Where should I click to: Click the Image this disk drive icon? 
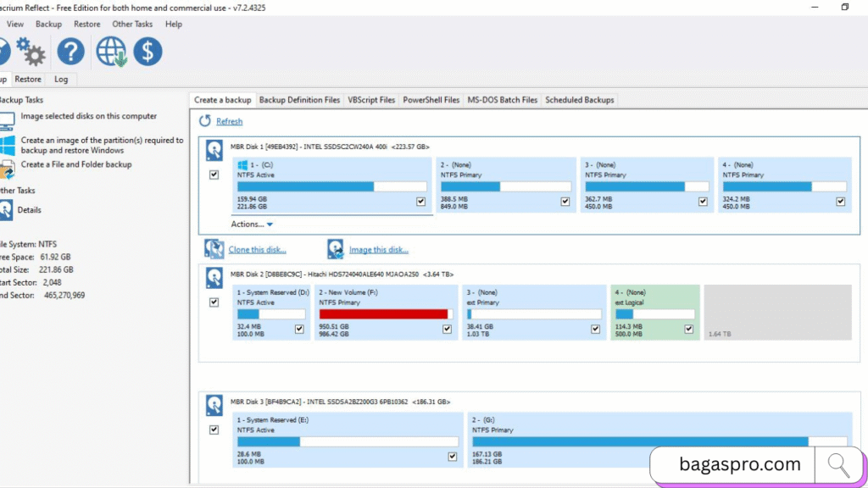(335, 247)
